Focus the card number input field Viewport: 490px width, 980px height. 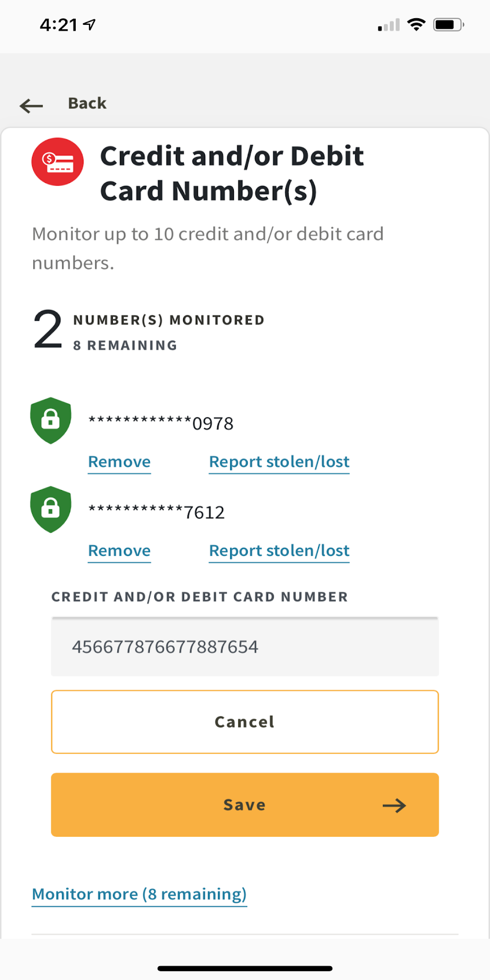[245, 647]
